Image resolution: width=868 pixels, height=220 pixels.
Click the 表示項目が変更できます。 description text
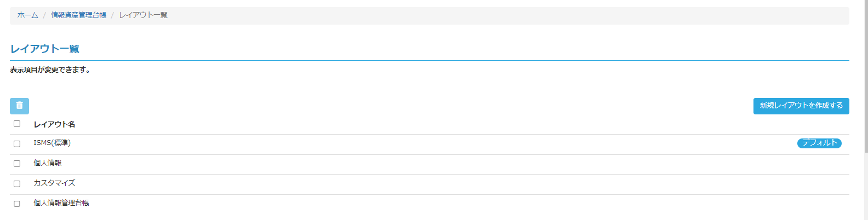click(x=50, y=70)
